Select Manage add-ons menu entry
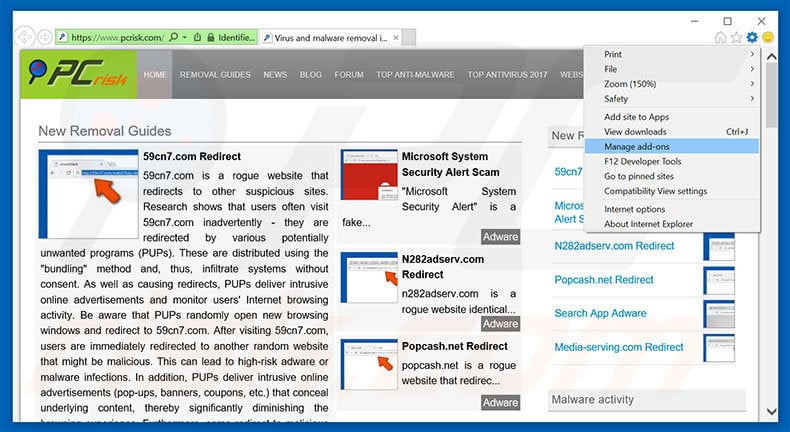The height and width of the screenshot is (432, 790). (672, 147)
